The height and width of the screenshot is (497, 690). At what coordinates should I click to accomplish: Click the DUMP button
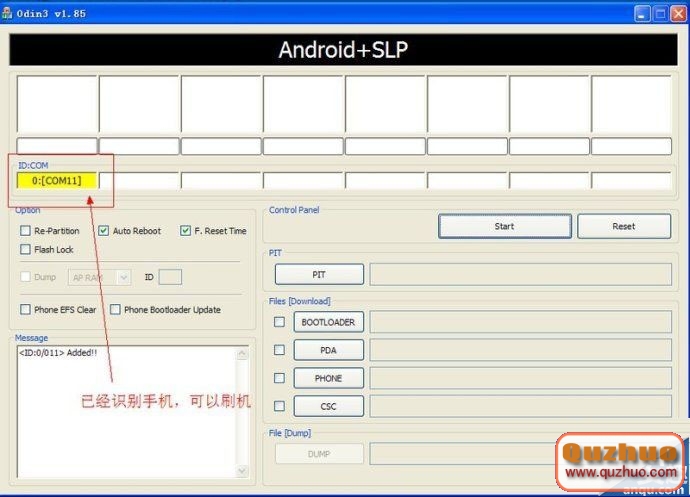pos(319,454)
